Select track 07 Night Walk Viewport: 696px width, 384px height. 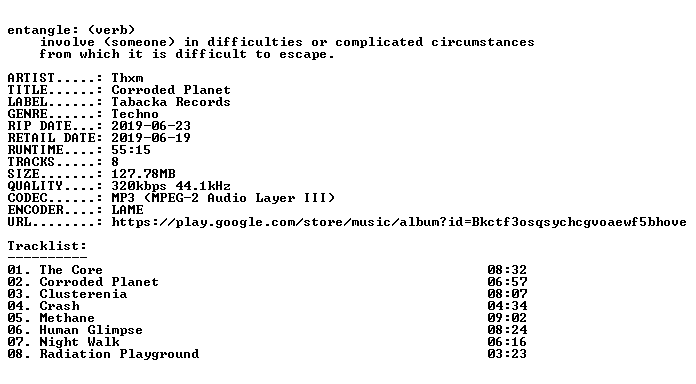coord(63,342)
